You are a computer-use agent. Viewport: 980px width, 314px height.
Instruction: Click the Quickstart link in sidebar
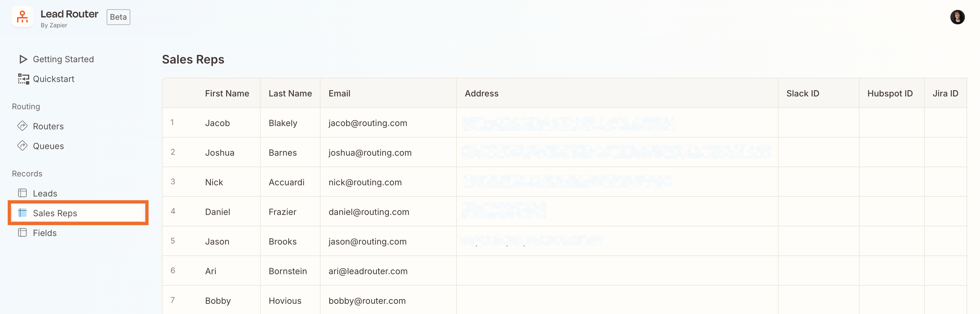(54, 79)
